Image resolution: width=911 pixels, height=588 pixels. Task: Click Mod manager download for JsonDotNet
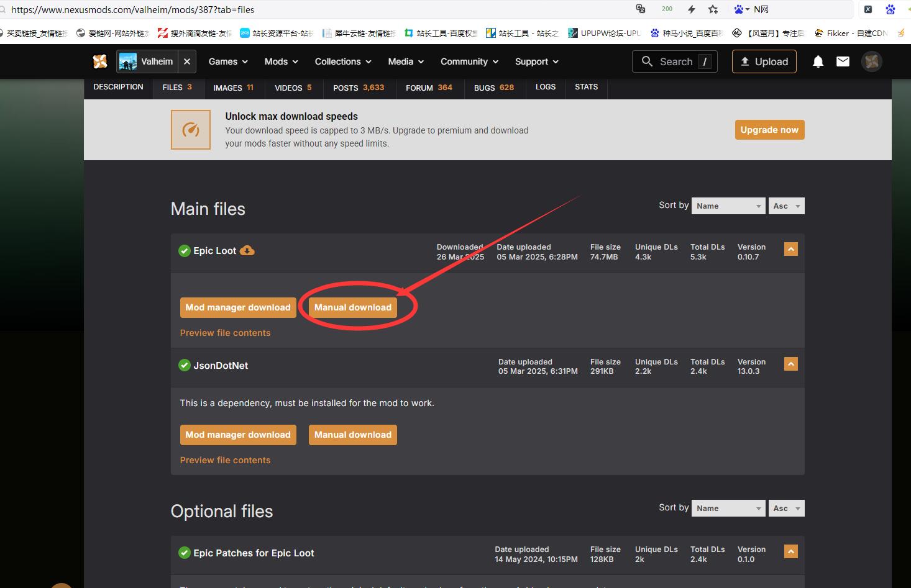[238, 435]
